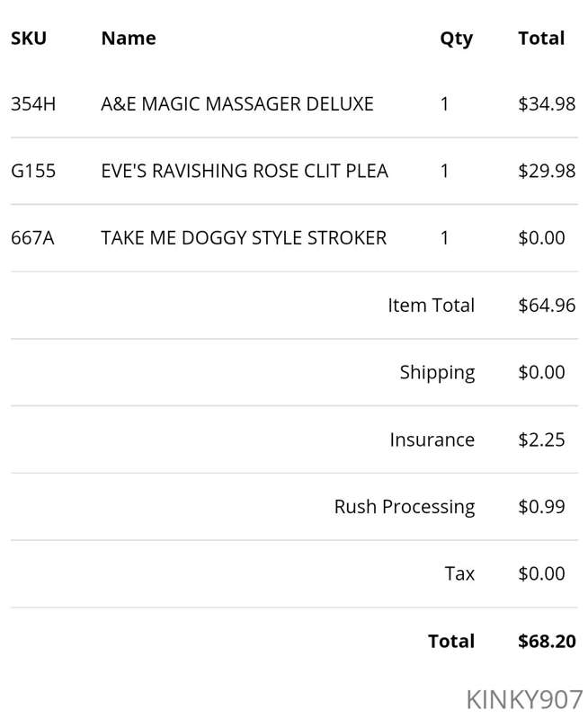Click the $64.96 item total amount
588x719 pixels.
pos(547,306)
